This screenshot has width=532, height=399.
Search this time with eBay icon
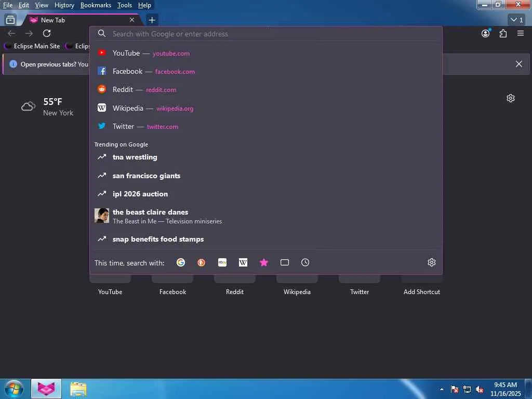[222, 262]
